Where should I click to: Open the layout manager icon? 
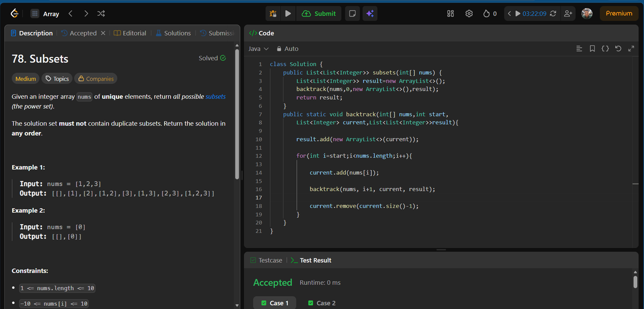tap(451, 13)
